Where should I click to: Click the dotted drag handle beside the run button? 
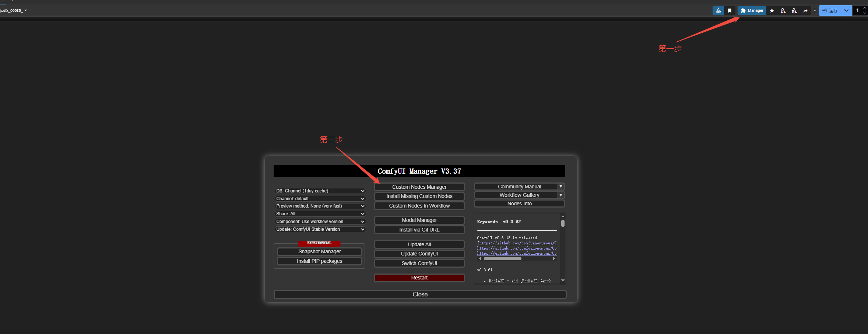pyautogui.click(x=815, y=11)
